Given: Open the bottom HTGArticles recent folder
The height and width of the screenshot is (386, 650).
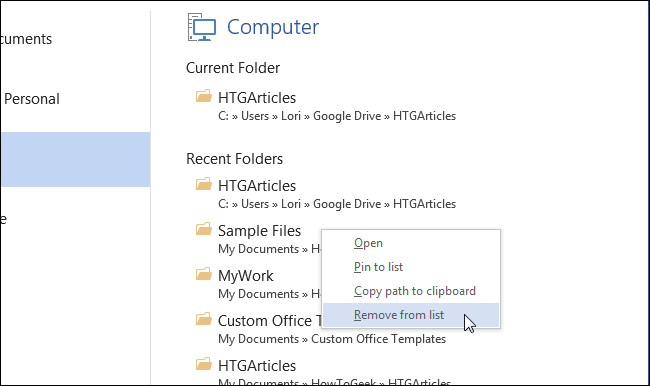Looking at the screenshot, I should pos(257,366).
